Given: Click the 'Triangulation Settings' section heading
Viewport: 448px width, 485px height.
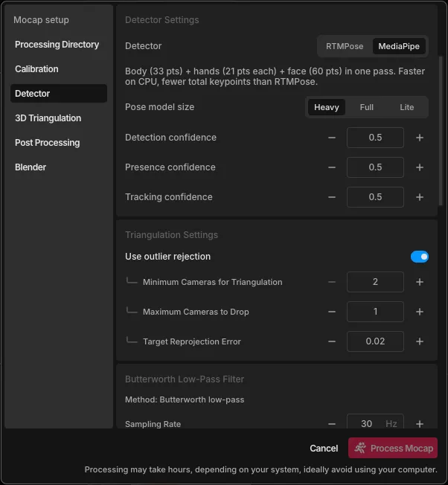Looking at the screenshot, I should (171, 235).
